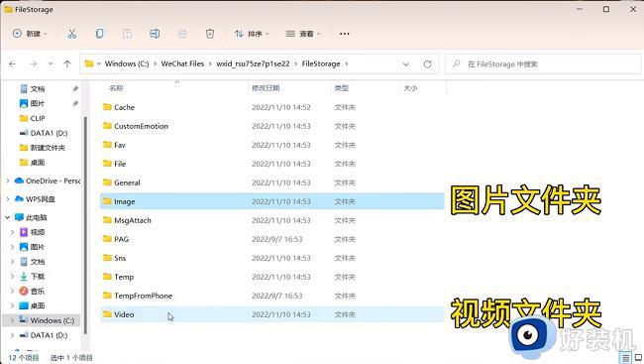This screenshot has width=644, height=364.
Task: Expand address bar history dropdown
Action: coord(406,64)
